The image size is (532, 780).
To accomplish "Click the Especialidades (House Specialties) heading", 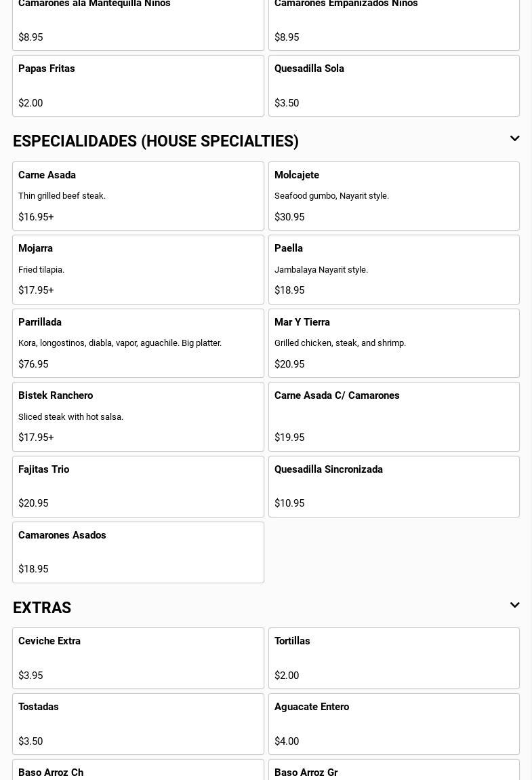I will pos(156,141).
